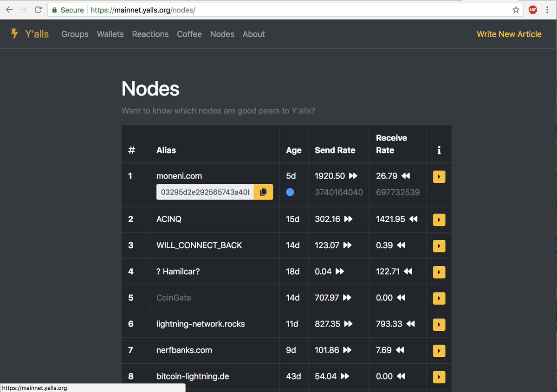Select WILL_CONNECT_BACK alias
The width and height of the screenshot is (557, 392).
(x=199, y=245)
